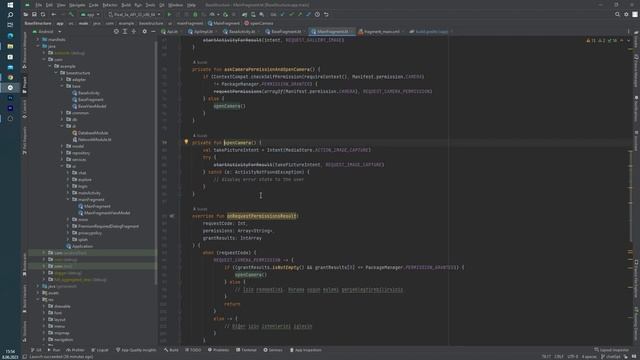Open the Problems tool window

click(x=218, y=350)
